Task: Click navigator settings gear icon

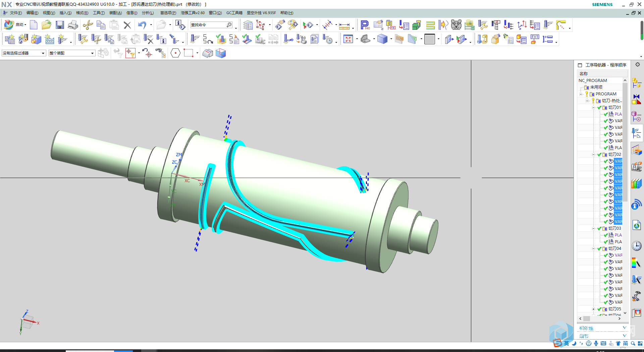Action: pos(638,64)
